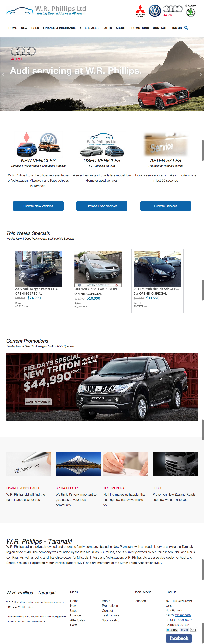Image resolution: width=204 pixels, height=644 pixels.
Task: Click the Twitter Follow button in footer
Action: 172,630
